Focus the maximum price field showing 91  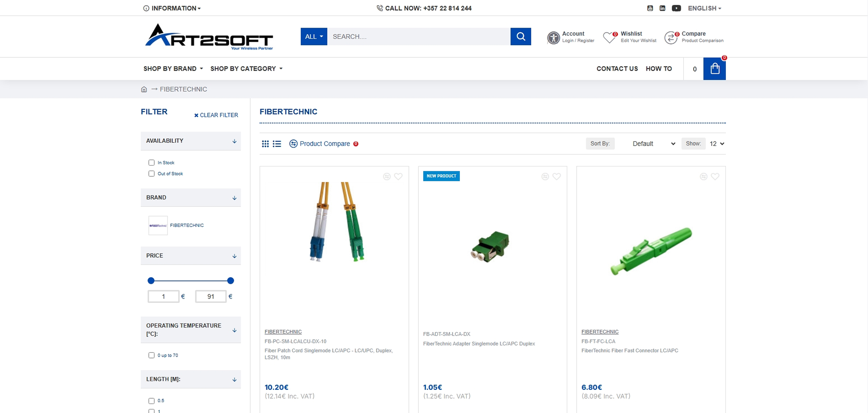click(211, 296)
